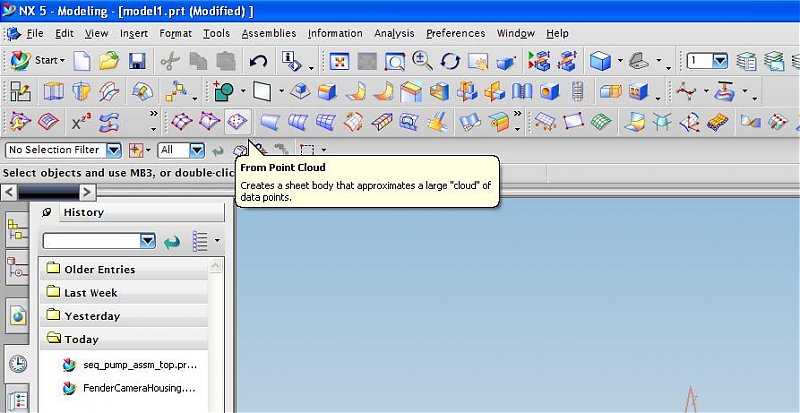Viewport: 800px width, 413px height.
Task: Open the Analysis menu
Action: [x=394, y=33]
